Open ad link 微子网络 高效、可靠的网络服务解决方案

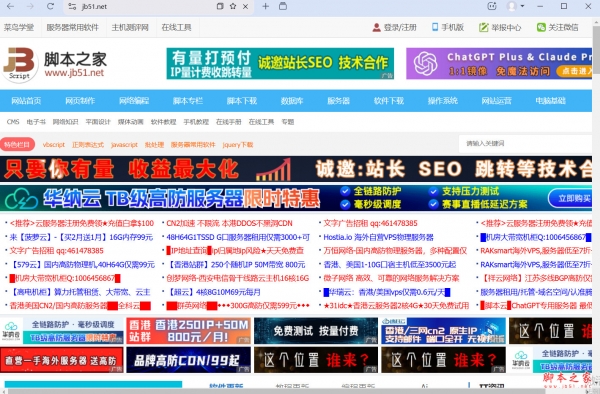[x=391, y=278]
